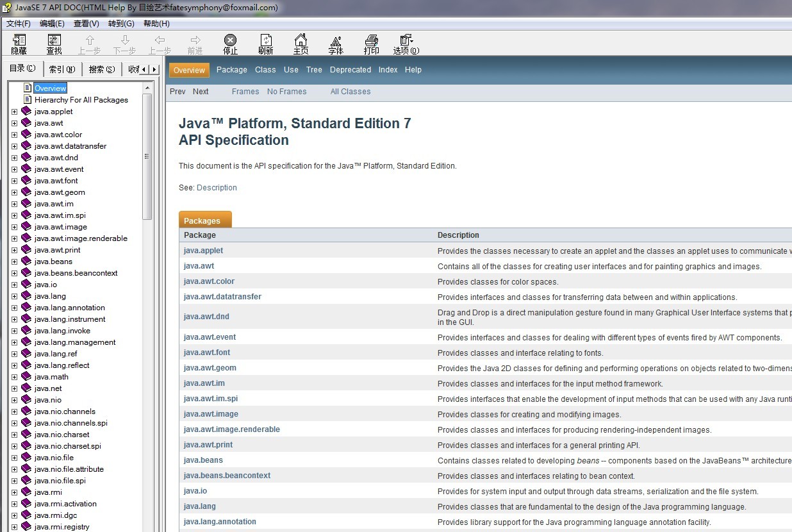Select Hierarchy For All Packages tree item

pos(81,100)
